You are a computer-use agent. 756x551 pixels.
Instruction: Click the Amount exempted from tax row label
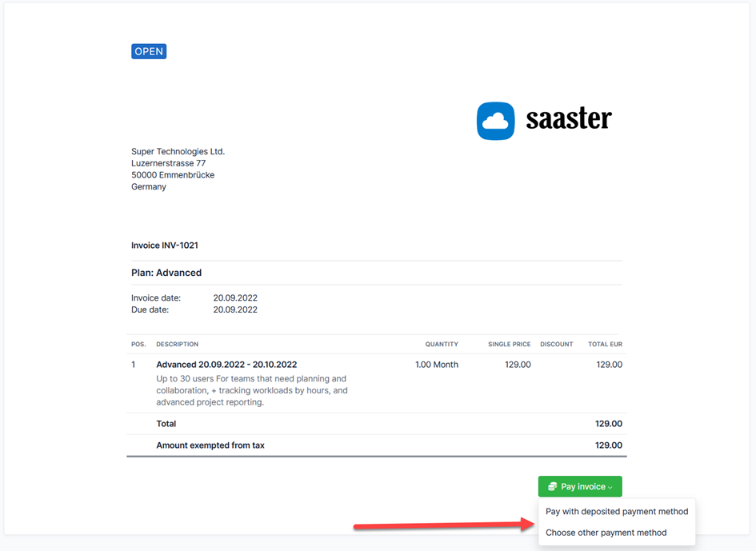210,445
